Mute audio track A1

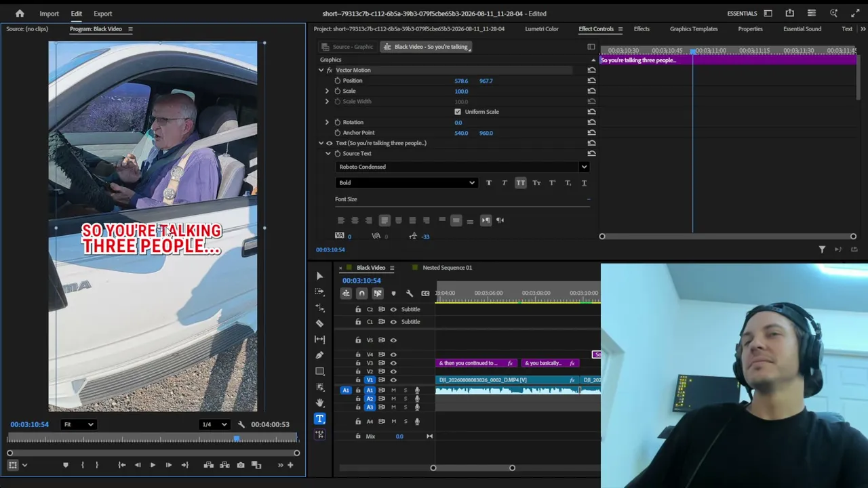click(x=393, y=390)
